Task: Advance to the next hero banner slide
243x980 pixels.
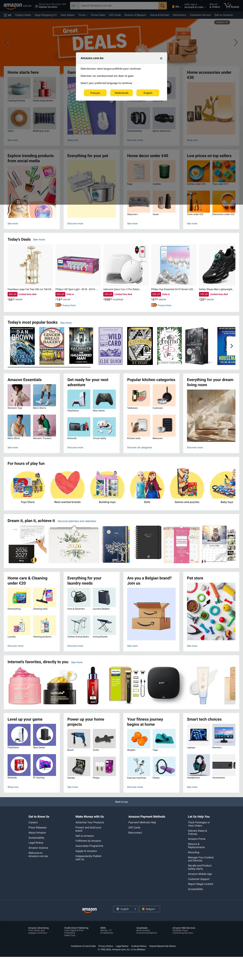Action: (x=235, y=42)
